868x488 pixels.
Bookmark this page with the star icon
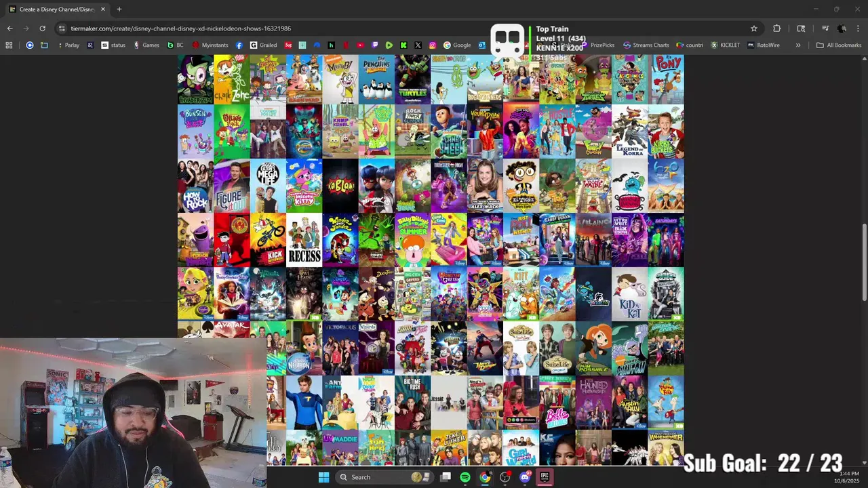(x=753, y=28)
